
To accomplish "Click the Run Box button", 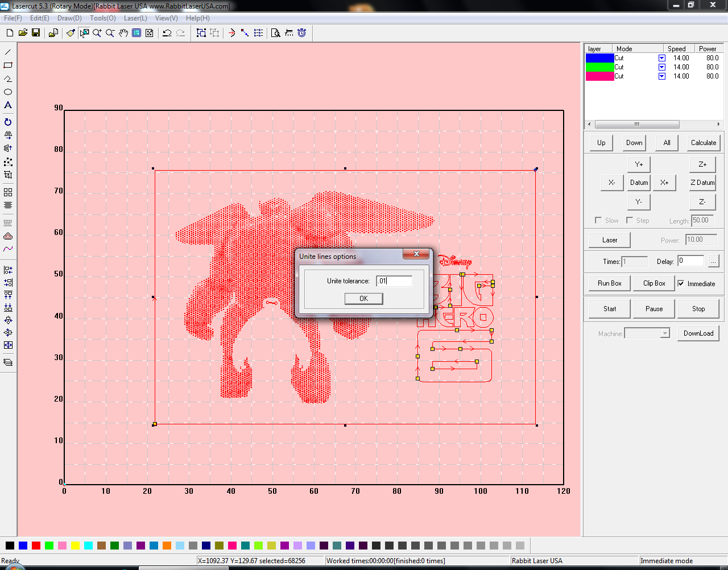I will coord(609,283).
